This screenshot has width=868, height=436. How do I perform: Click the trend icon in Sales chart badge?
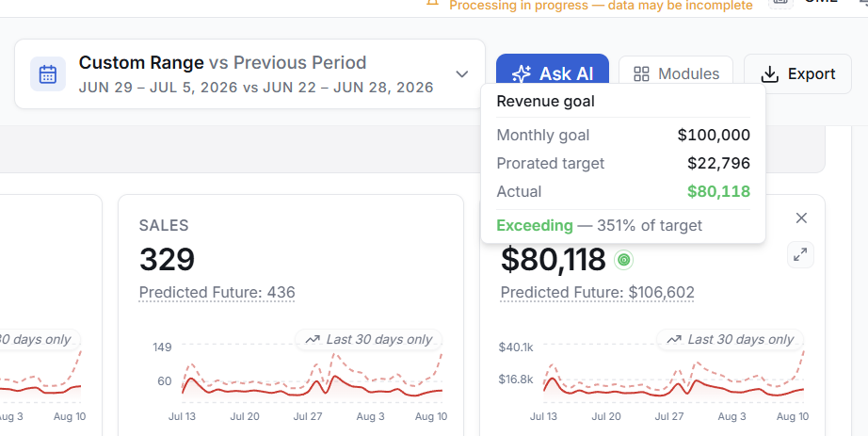coord(313,339)
